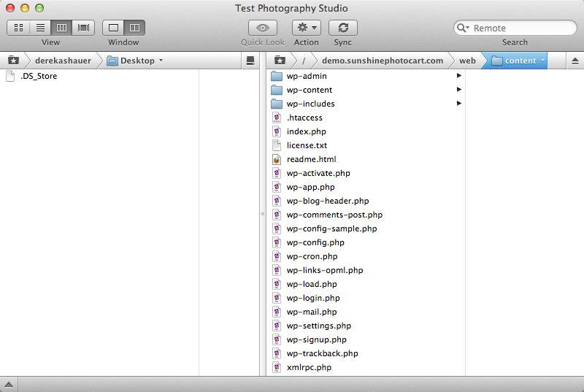Click the pane divider handle
Screen dimensions: 584x392
click(x=263, y=214)
